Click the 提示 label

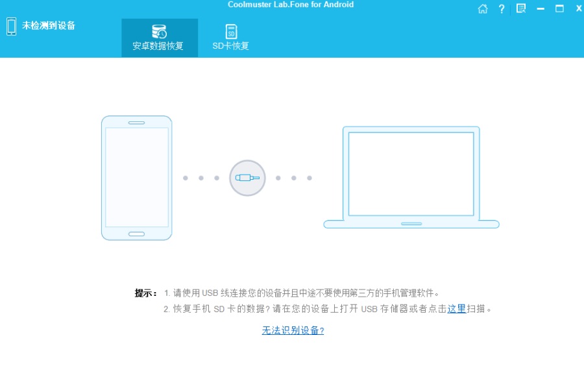(145, 293)
